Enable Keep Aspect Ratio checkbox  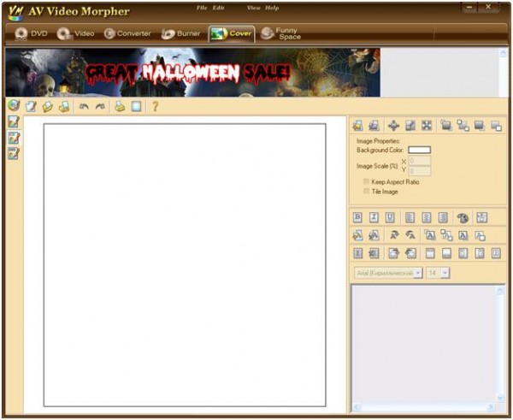367,181
